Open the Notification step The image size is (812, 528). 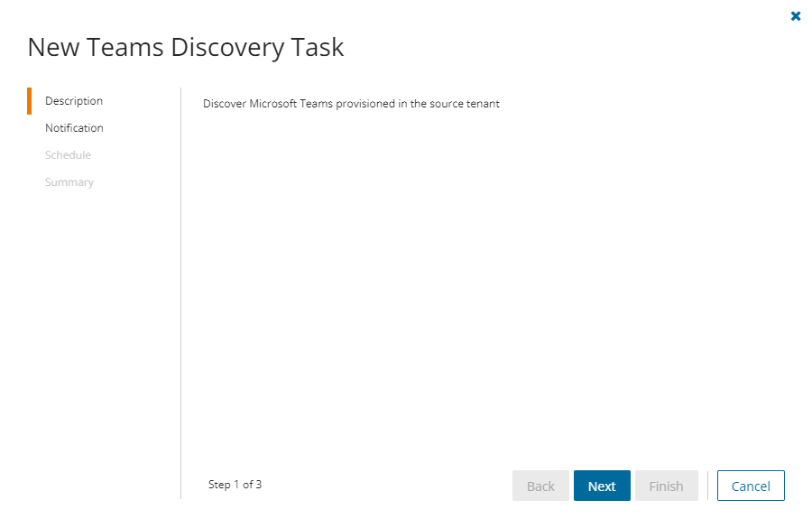[x=74, y=128]
